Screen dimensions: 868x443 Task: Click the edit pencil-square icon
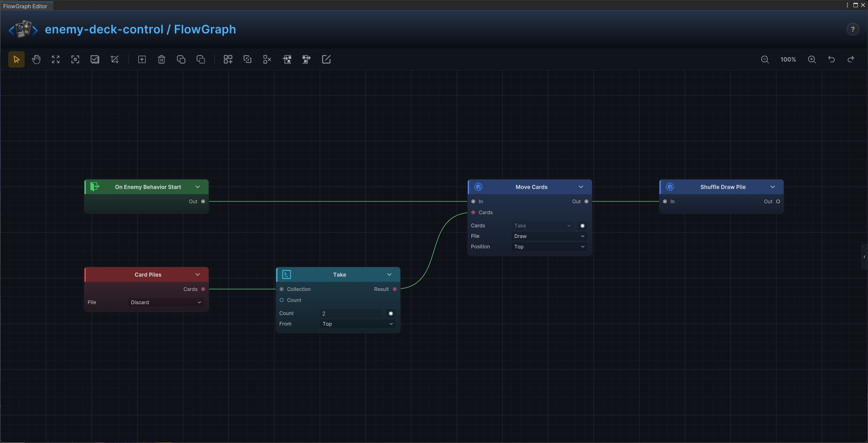(326, 59)
